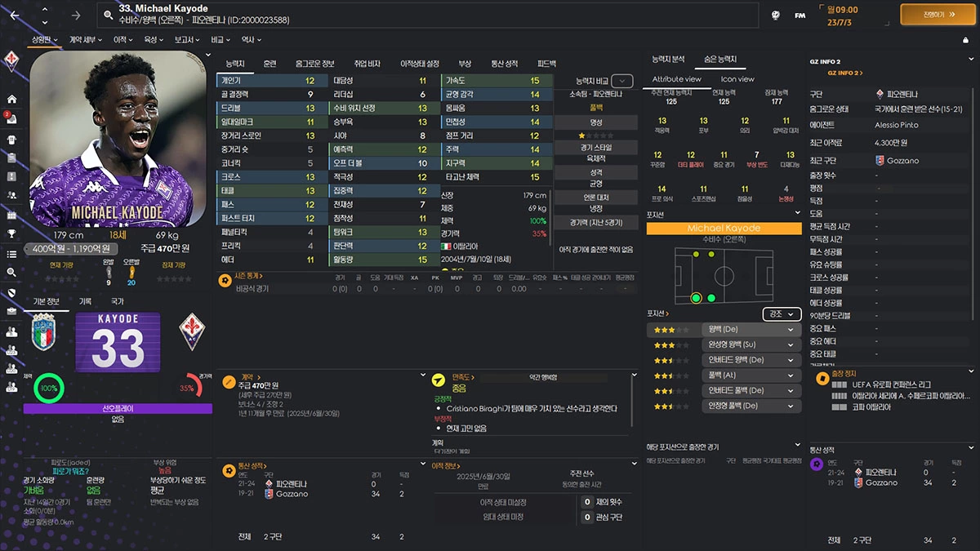980x551 pixels.
Task: Open the 인버티드 윙백 (De) role dropdown
Action: click(x=751, y=360)
